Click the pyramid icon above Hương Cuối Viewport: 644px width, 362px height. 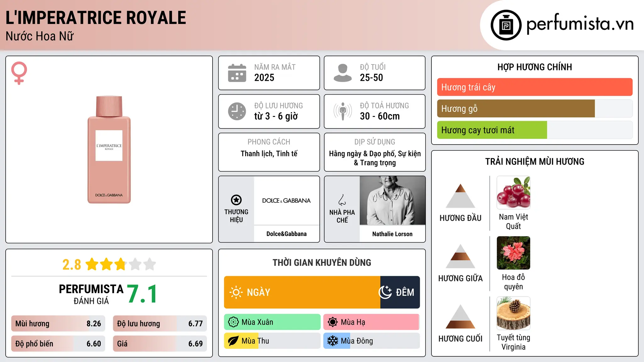coord(460,316)
